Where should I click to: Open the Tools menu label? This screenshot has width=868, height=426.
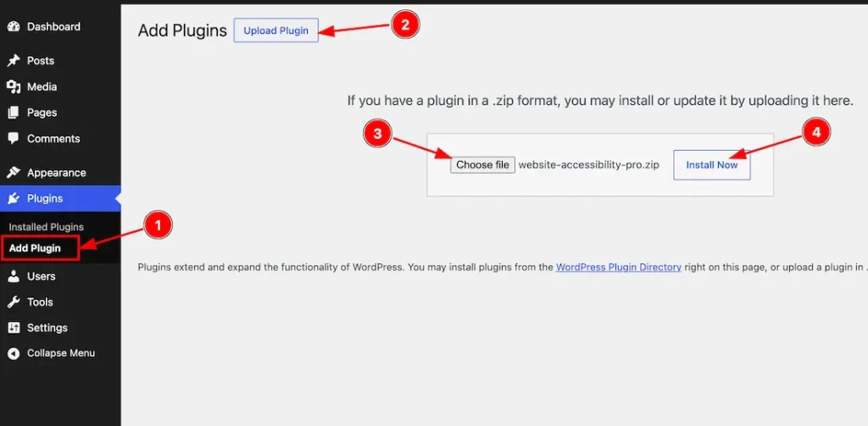point(40,302)
